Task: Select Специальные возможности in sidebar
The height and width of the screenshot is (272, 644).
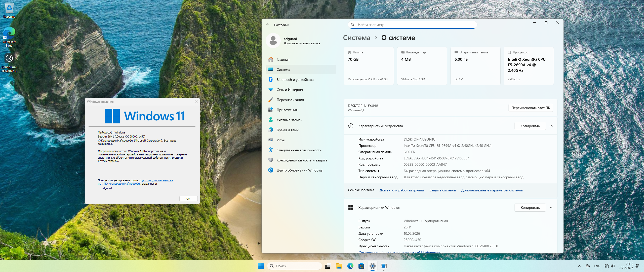Action: 299,150
